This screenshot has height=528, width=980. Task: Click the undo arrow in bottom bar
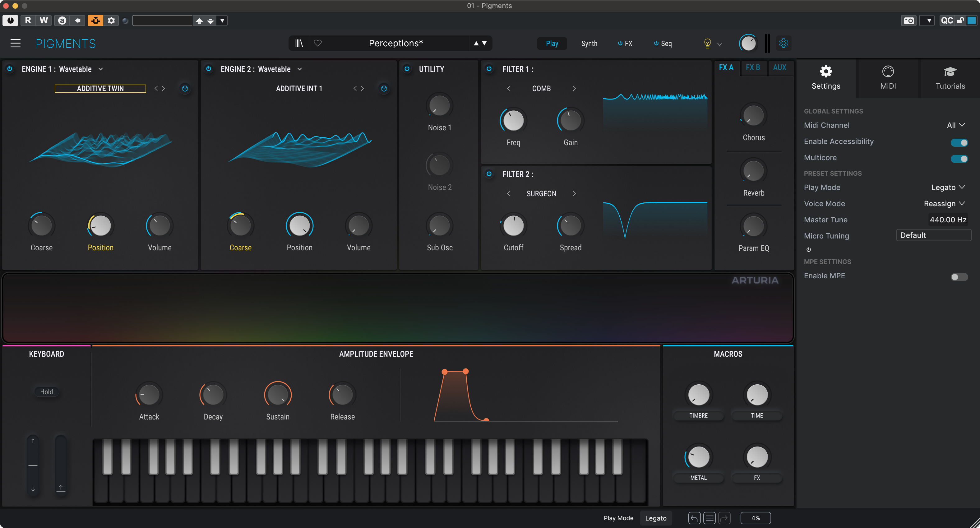click(694, 518)
